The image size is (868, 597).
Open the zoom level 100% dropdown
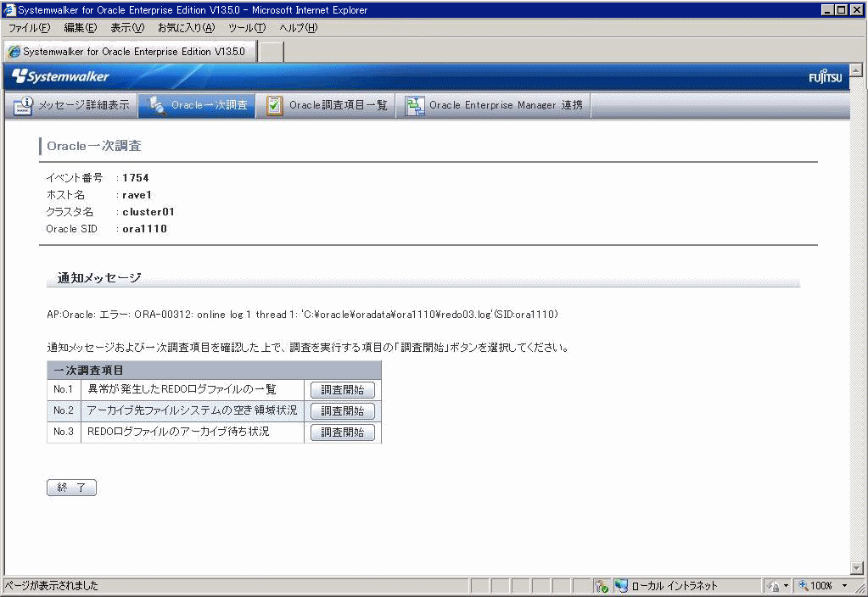(x=845, y=585)
